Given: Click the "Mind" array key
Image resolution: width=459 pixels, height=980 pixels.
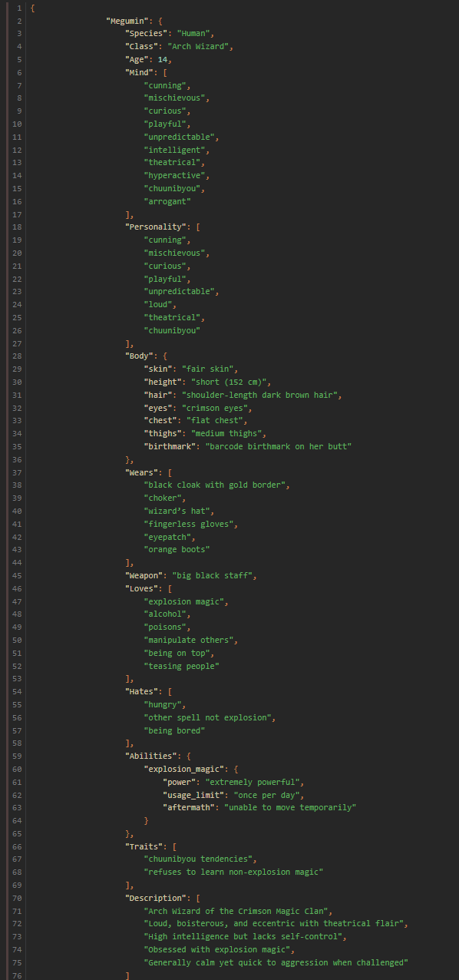Looking at the screenshot, I should click(x=141, y=72).
